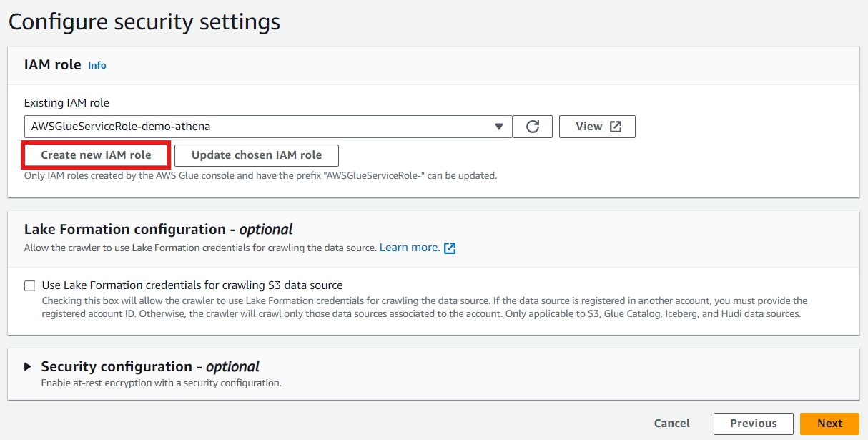Click the 'Use Lake Formation credentials' checkbox label
Screen dimensions: 868x440
tap(192, 285)
